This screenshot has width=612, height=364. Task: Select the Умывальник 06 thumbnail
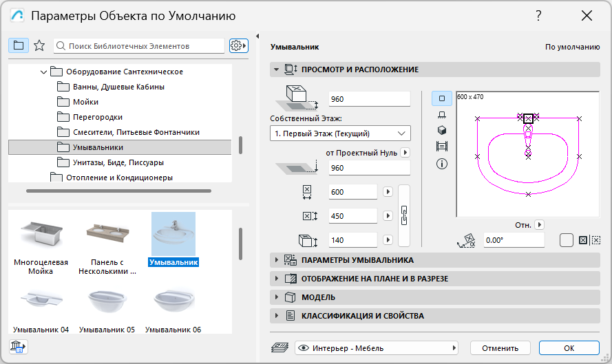tap(173, 311)
